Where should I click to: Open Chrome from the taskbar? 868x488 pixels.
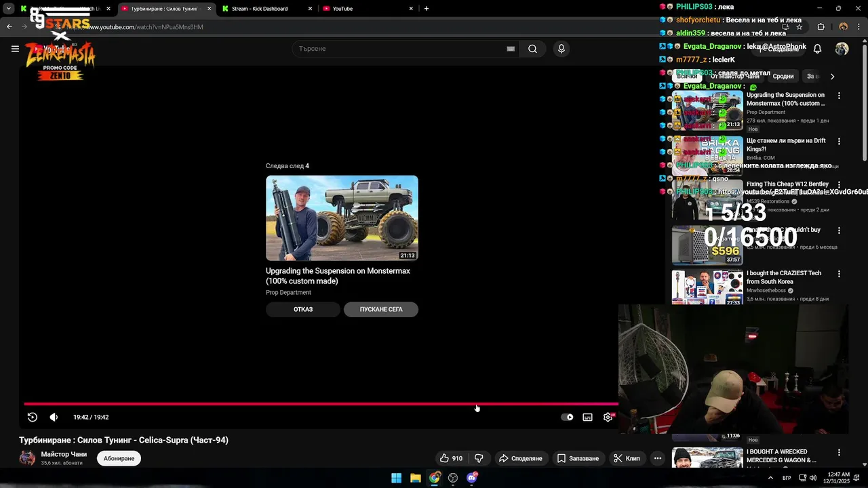[434, 478]
